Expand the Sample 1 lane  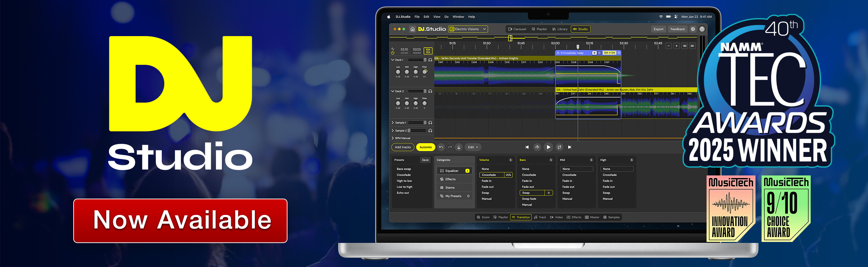[x=393, y=123]
